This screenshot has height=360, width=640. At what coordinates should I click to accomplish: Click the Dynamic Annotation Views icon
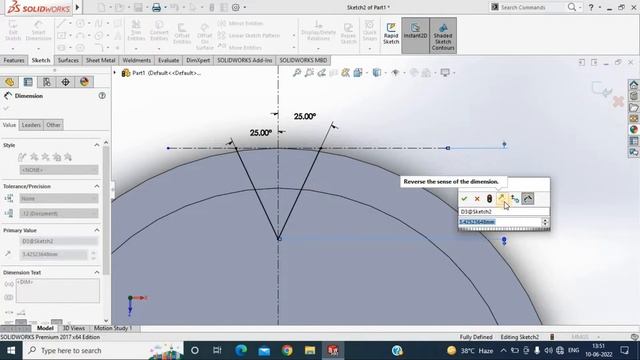tap(346, 73)
